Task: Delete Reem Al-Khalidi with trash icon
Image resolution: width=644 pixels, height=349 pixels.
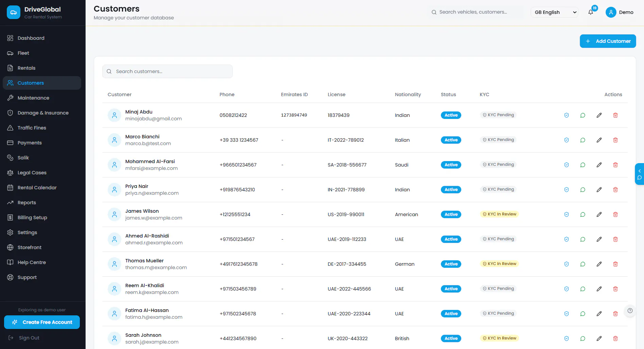Action: 615,289
